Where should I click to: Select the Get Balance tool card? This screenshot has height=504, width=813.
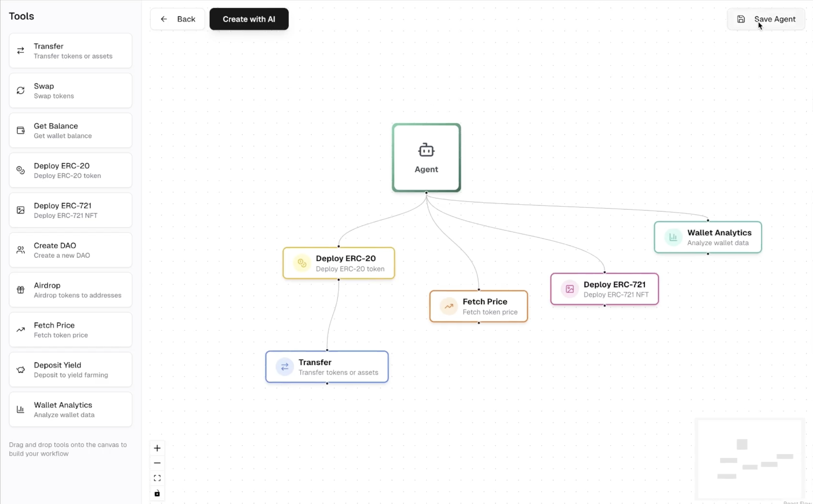pyautogui.click(x=70, y=130)
